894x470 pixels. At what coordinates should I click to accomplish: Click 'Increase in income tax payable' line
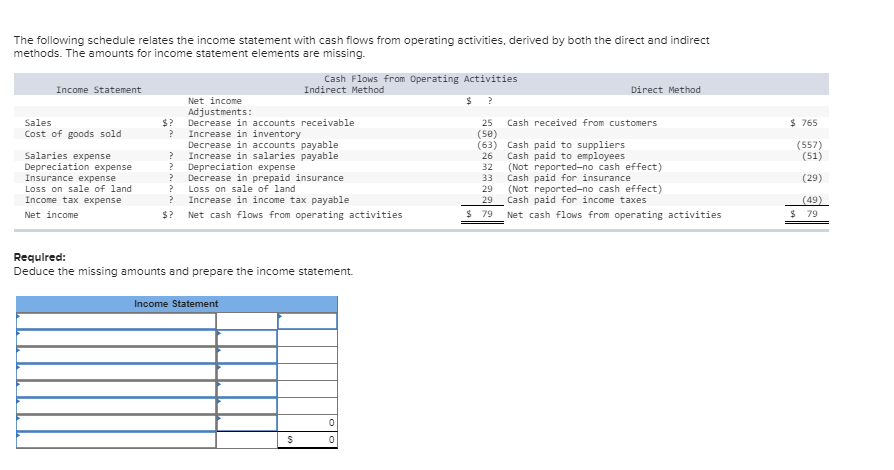point(269,200)
